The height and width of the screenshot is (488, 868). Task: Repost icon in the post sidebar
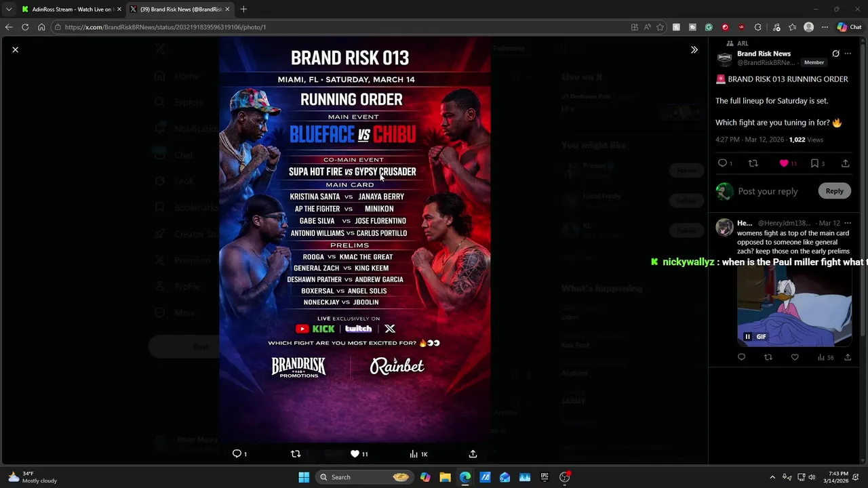pyautogui.click(x=753, y=163)
